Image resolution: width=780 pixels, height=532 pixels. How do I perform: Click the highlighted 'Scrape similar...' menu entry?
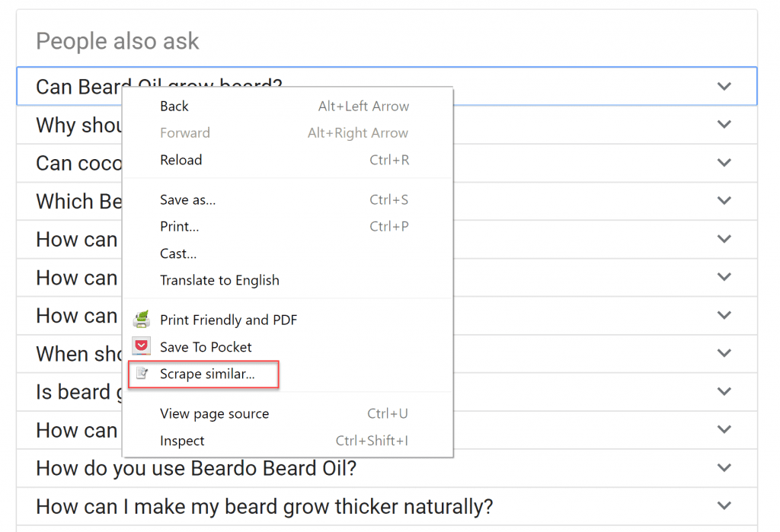pos(202,374)
